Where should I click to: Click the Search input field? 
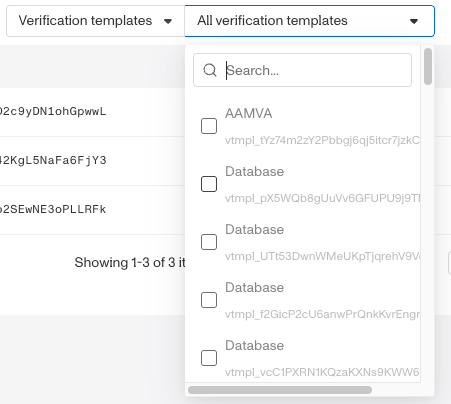pyautogui.click(x=302, y=70)
